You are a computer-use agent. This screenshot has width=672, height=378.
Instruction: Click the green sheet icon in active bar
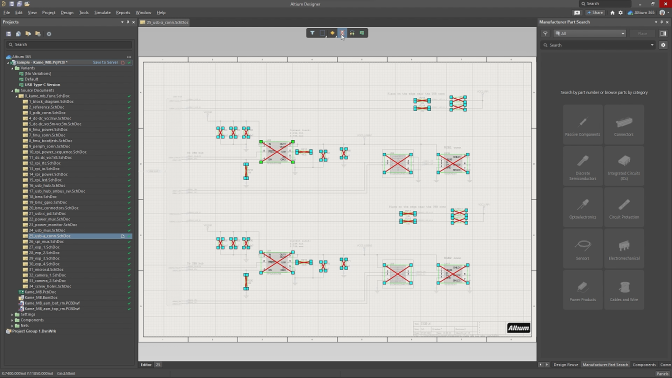pos(362,33)
